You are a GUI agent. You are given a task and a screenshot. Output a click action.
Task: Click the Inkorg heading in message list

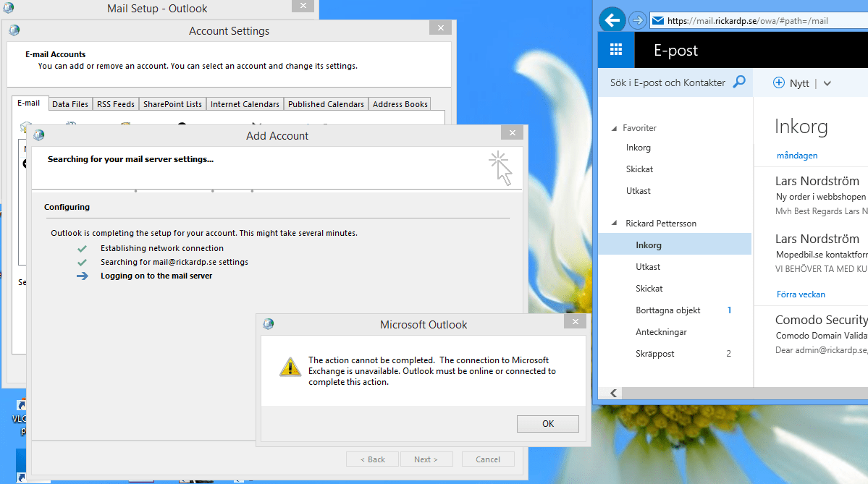pyautogui.click(x=801, y=127)
